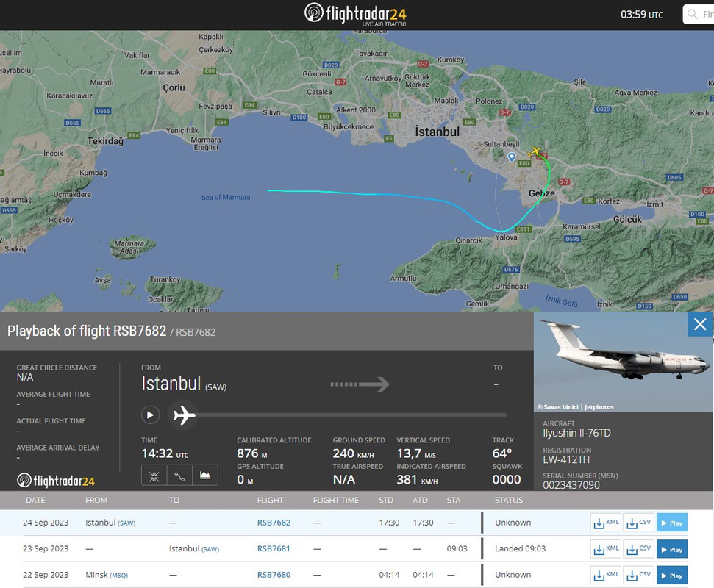Download CSV for flight RSB7680

(638, 575)
